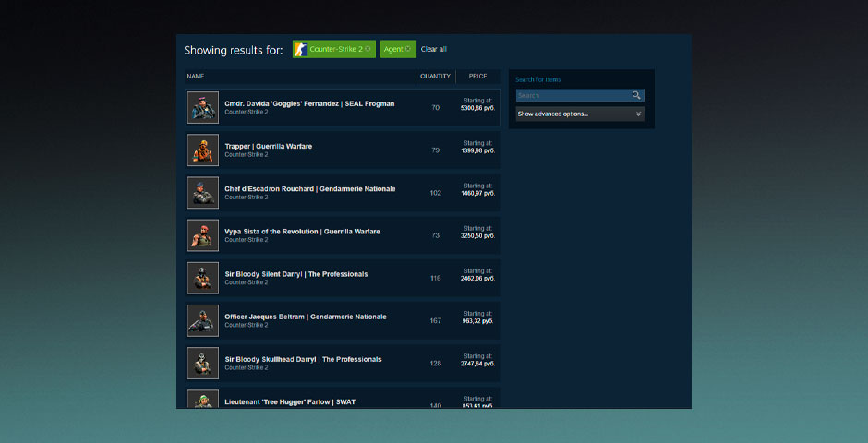This screenshot has width=868, height=443.
Task: Sort by QUANTITY column header
Action: (x=435, y=77)
